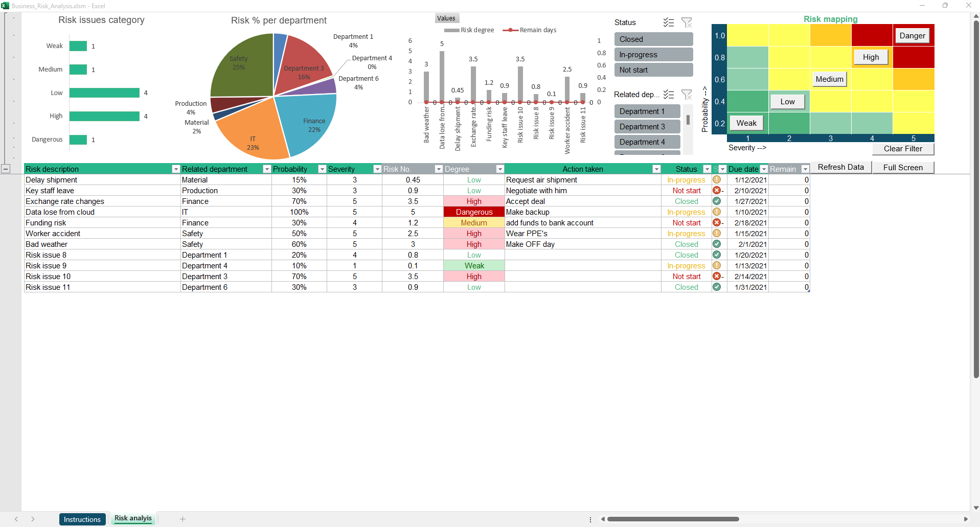This screenshot has height=527, width=980.
Task: Clear the Related department slicer filter
Action: pos(687,95)
